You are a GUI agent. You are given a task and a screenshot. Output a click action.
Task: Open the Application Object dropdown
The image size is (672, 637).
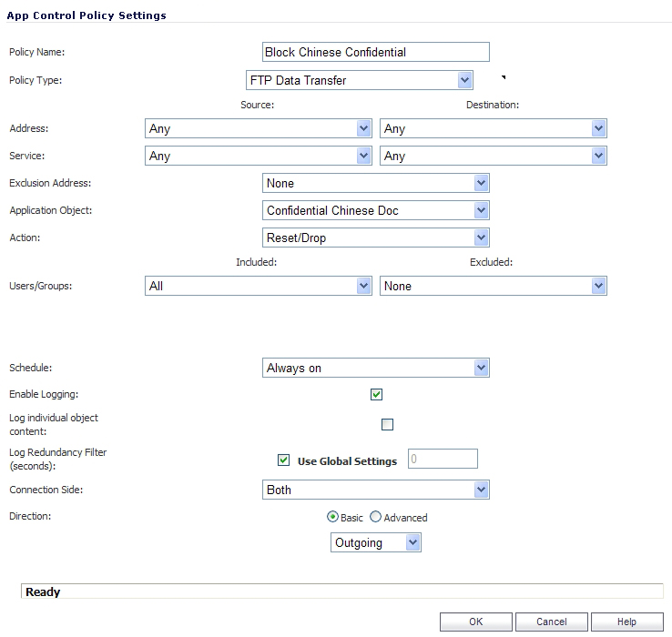pyautogui.click(x=376, y=210)
